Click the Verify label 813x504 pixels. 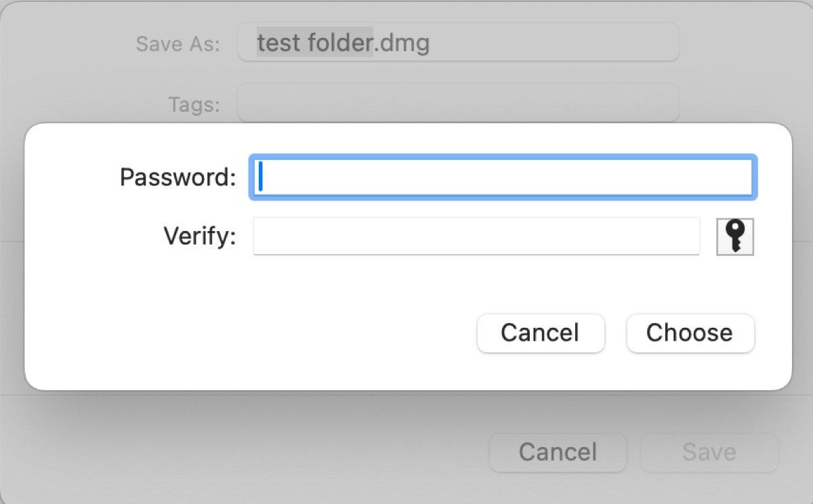pos(199,236)
